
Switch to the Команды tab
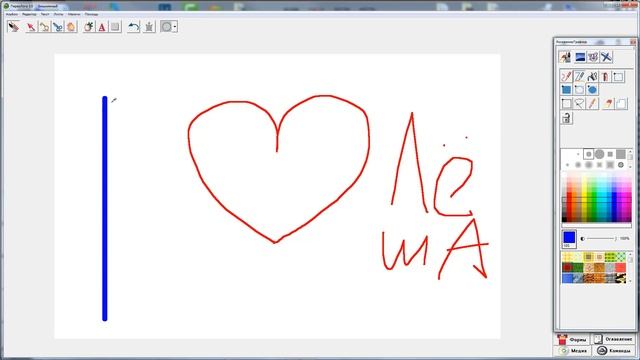[x=614, y=351]
